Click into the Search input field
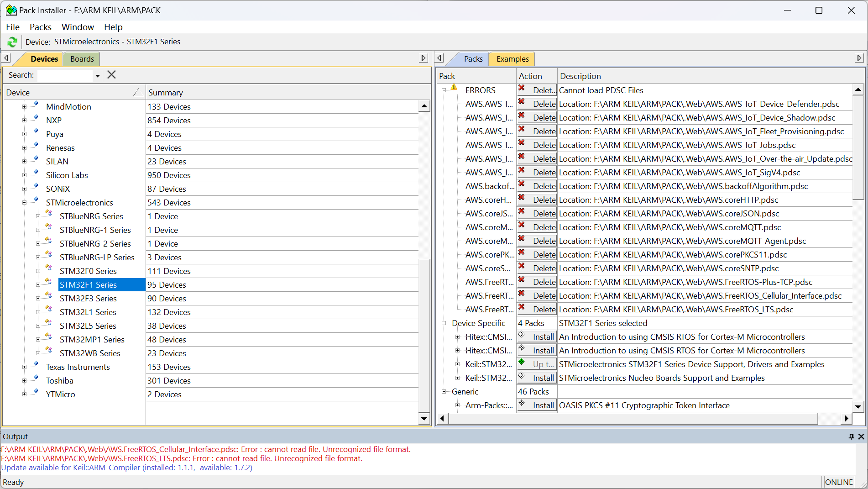This screenshot has height=489, width=868. 65,75
